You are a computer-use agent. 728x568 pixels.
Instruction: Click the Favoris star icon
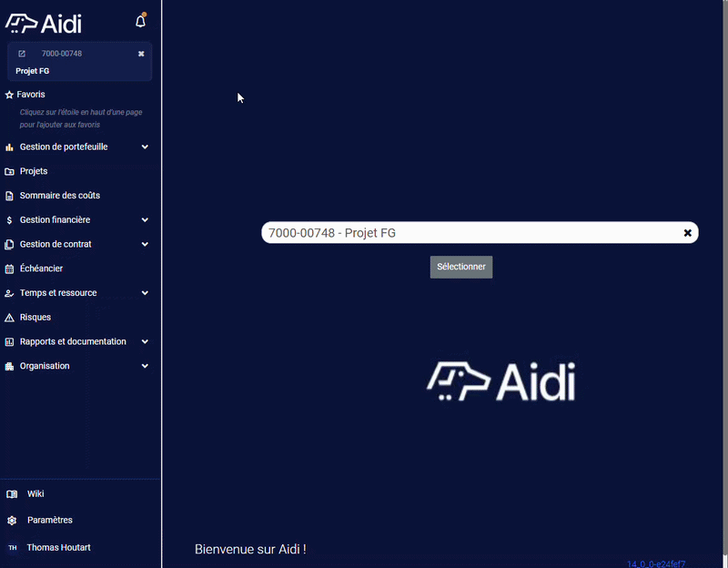pyautogui.click(x=9, y=95)
